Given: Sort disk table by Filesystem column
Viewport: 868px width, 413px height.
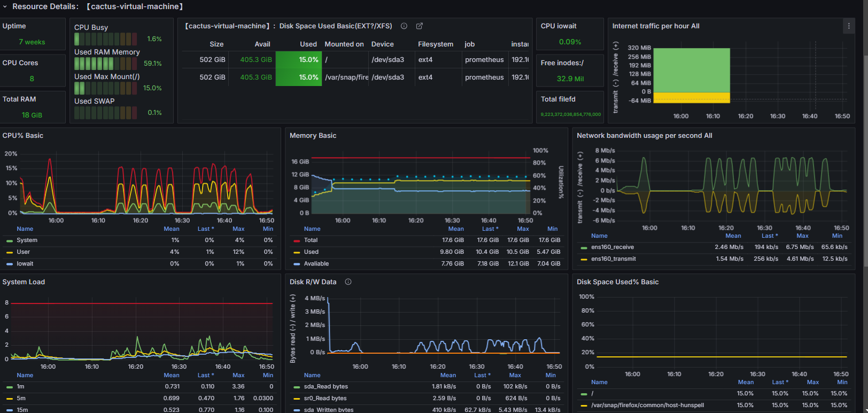Looking at the screenshot, I should coord(436,44).
